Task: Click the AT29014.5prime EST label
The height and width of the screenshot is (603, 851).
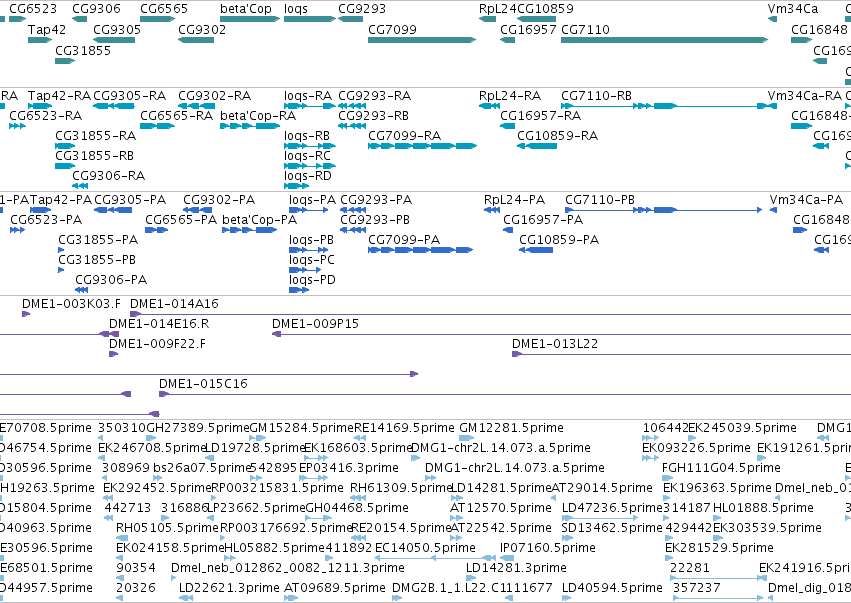Action: 602,488
